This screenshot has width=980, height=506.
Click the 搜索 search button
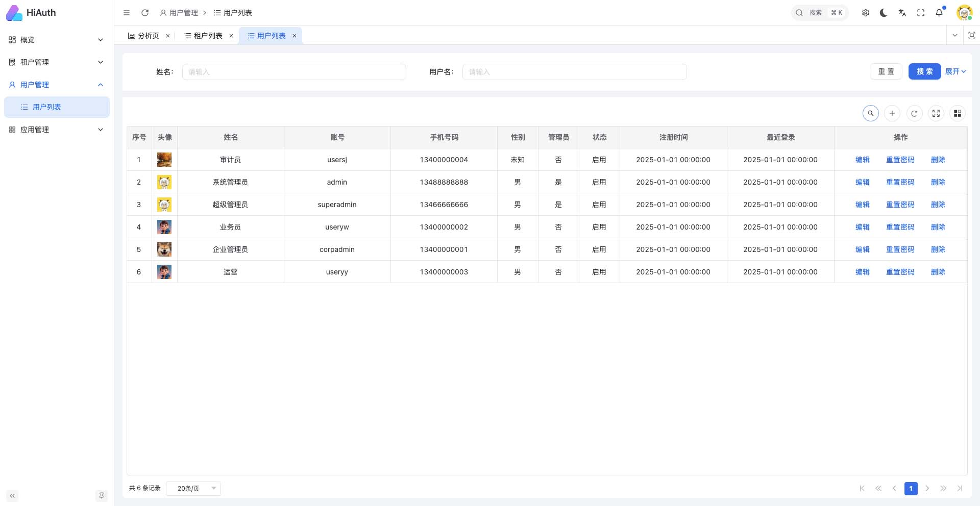coord(924,71)
